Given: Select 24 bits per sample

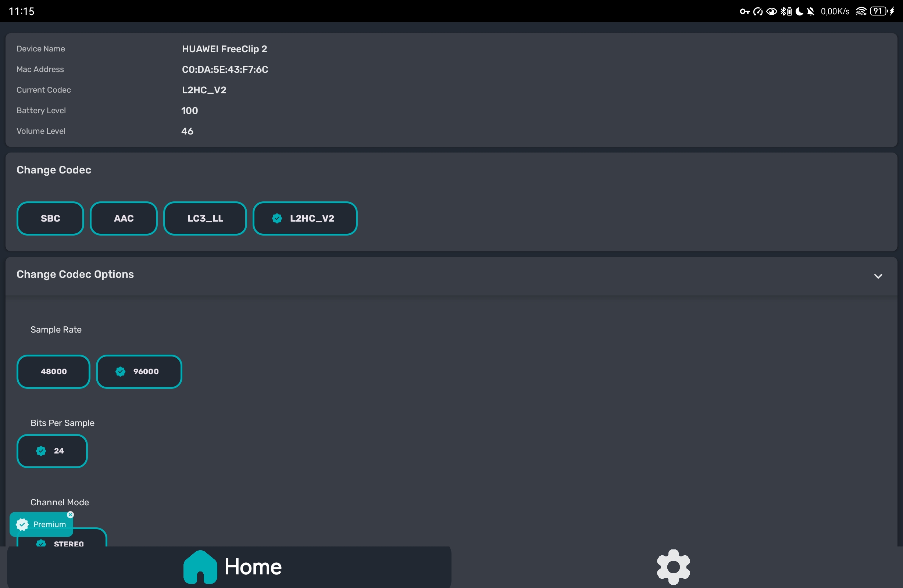Looking at the screenshot, I should click(52, 451).
